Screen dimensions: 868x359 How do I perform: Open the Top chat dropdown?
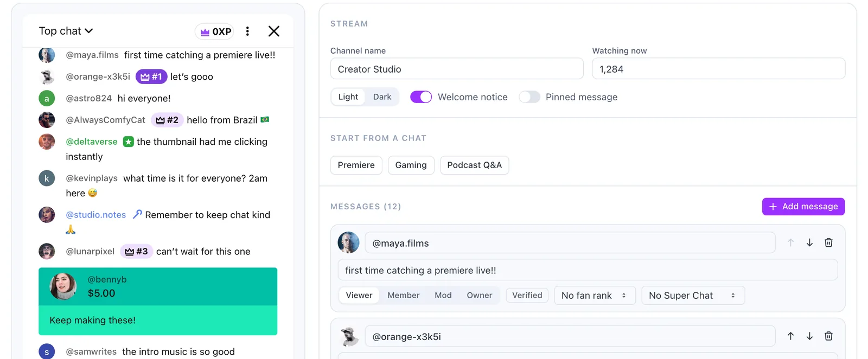[x=66, y=31]
